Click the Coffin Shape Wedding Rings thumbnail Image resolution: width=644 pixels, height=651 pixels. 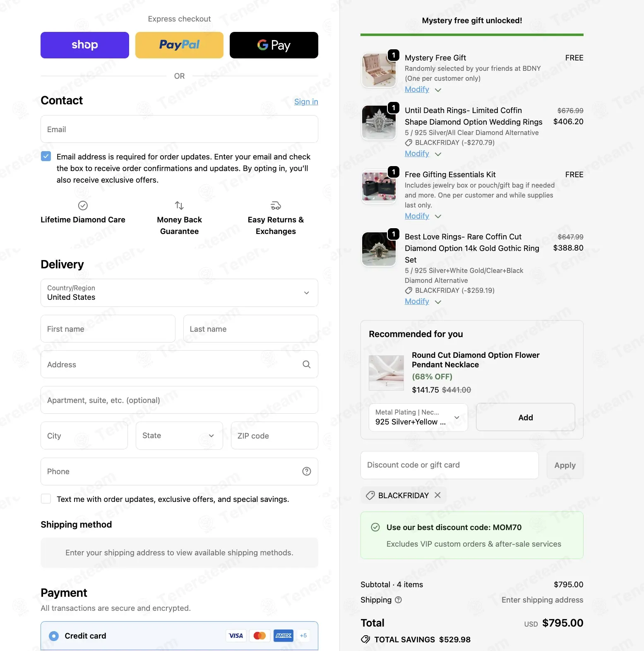[x=379, y=123]
